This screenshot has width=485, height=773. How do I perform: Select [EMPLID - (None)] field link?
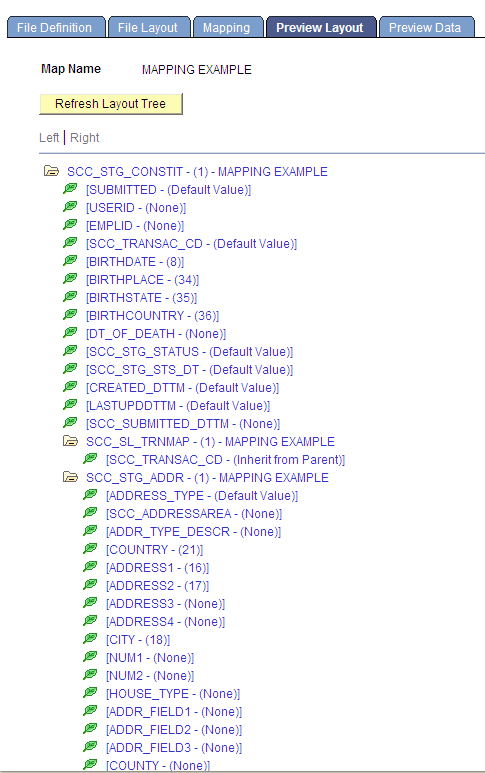pos(135,226)
